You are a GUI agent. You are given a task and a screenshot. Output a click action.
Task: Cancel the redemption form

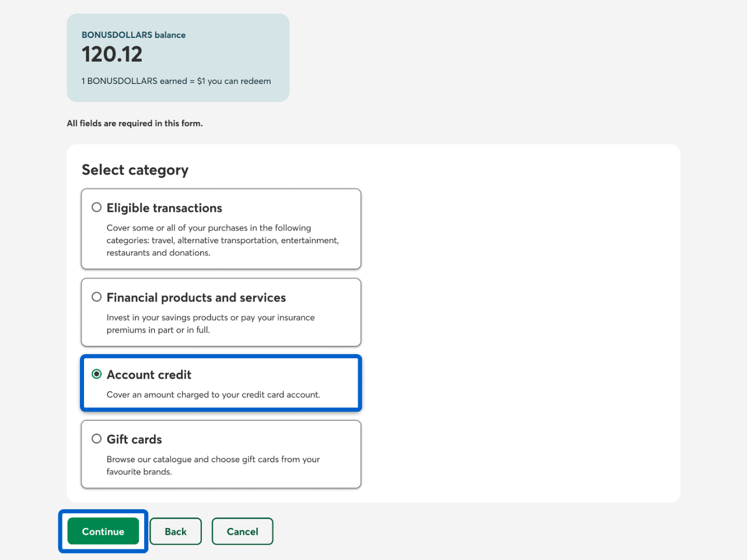point(242,531)
